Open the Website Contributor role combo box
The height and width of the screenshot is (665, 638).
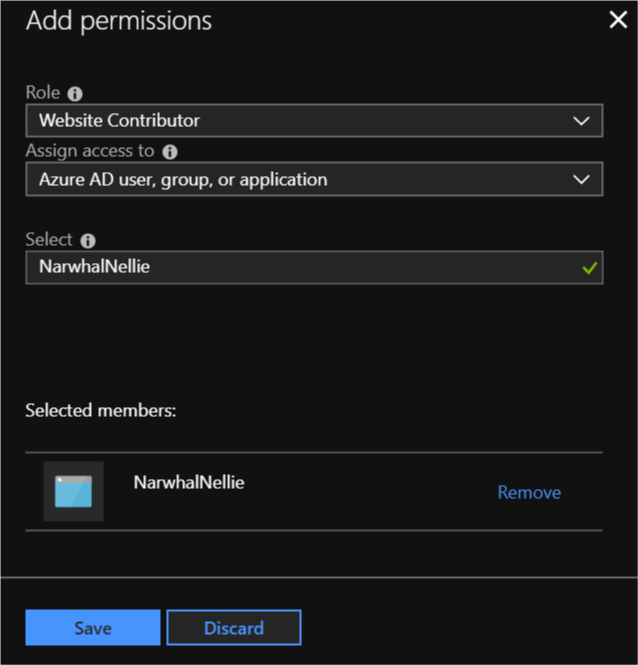point(314,120)
